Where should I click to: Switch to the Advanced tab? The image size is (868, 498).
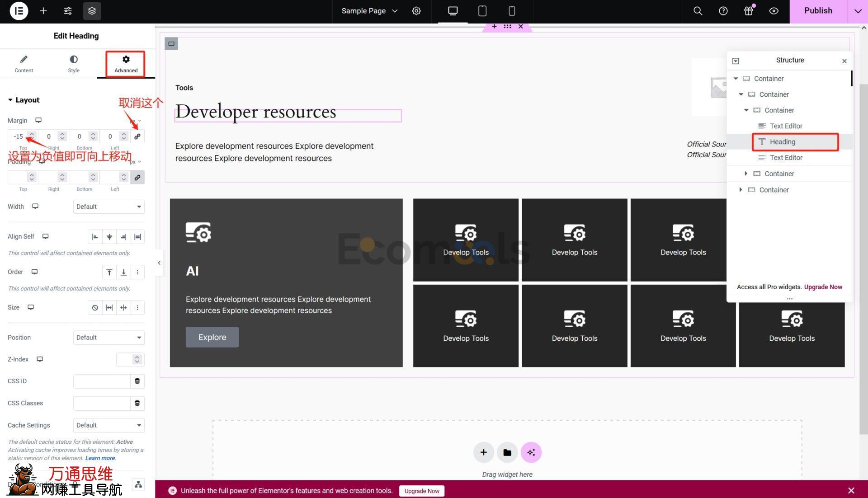[126, 64]
